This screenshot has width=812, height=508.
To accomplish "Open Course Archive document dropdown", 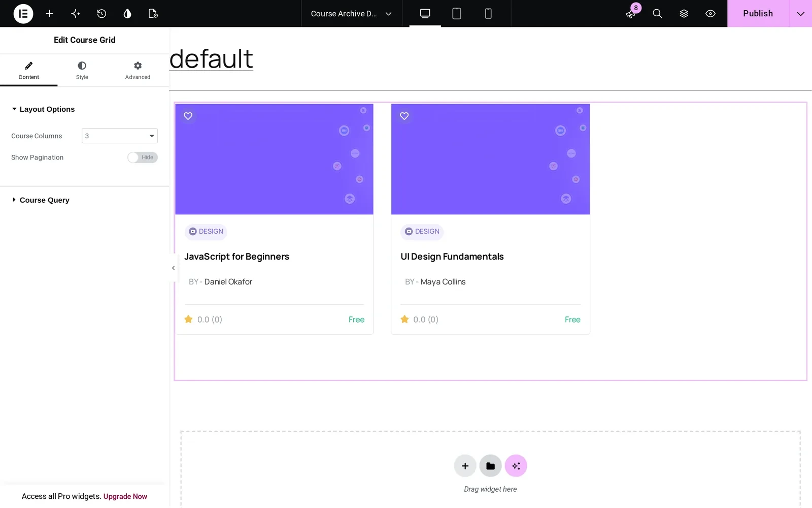I will pos(352,14).
